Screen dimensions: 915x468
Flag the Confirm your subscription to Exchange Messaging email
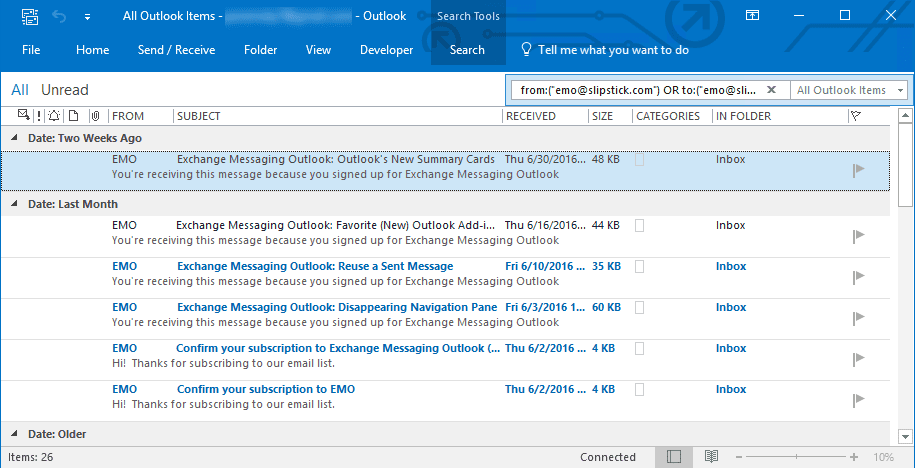click(x=858, y=359)
